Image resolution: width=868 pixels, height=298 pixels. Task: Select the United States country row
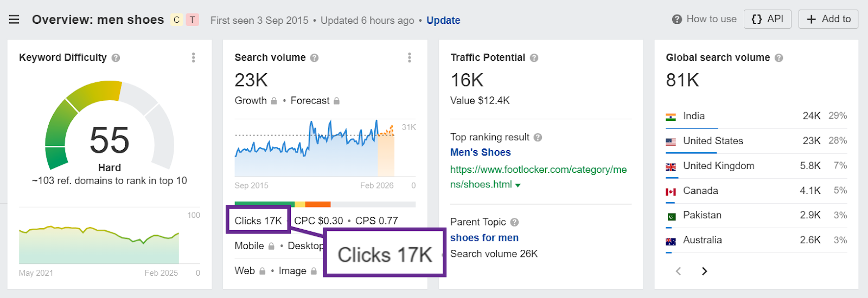[x=756, y=141]
